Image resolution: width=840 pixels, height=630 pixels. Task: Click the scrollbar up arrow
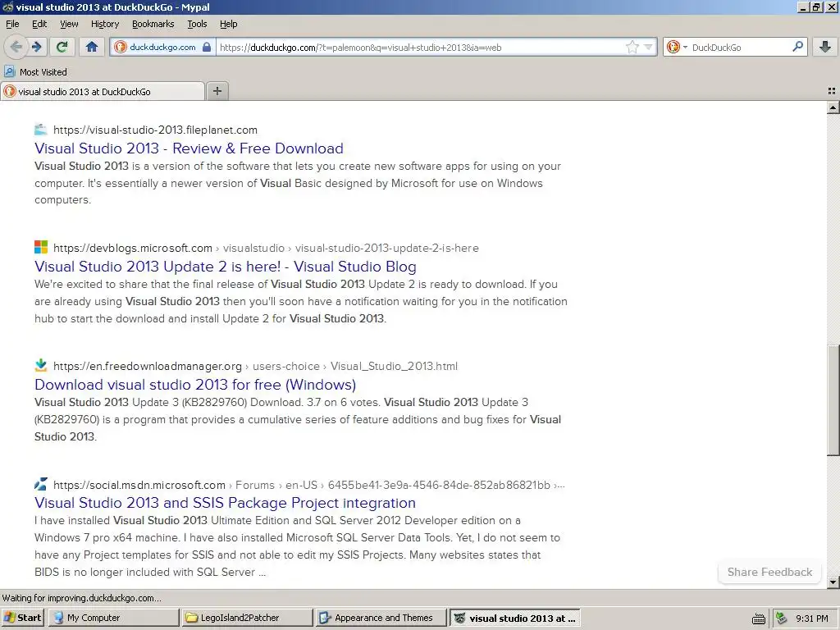pyautogui.click(x=833, y=107)
